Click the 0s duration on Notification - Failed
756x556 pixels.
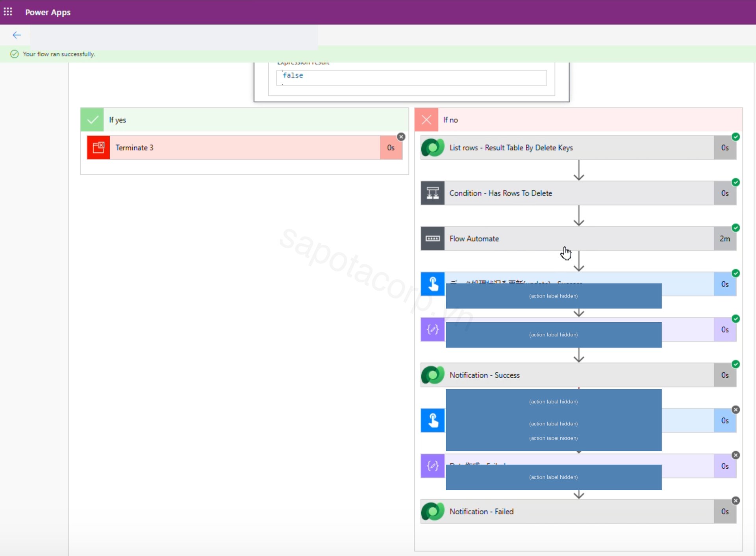click(725, 512)
